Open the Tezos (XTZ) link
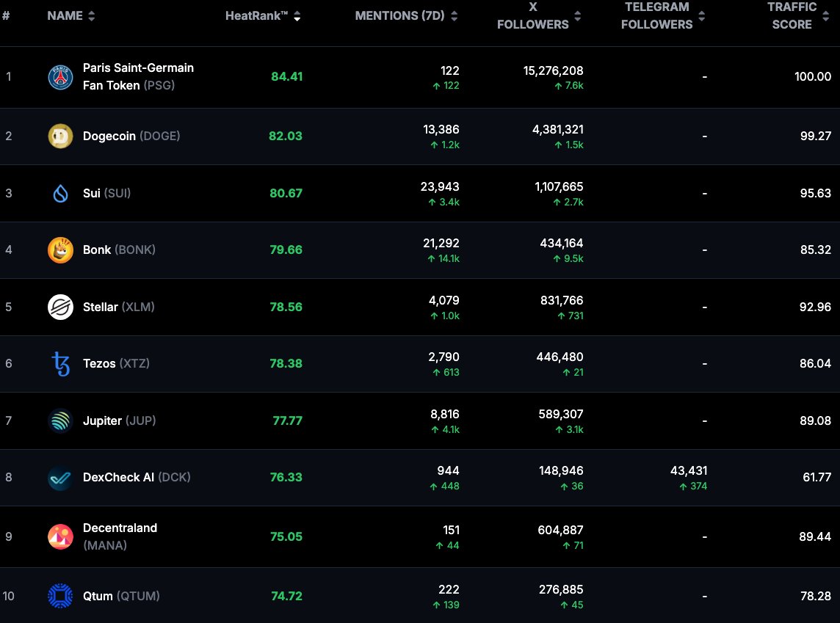Image resolution: width=840 pixels, height=623 pixels. click(116, 363)
